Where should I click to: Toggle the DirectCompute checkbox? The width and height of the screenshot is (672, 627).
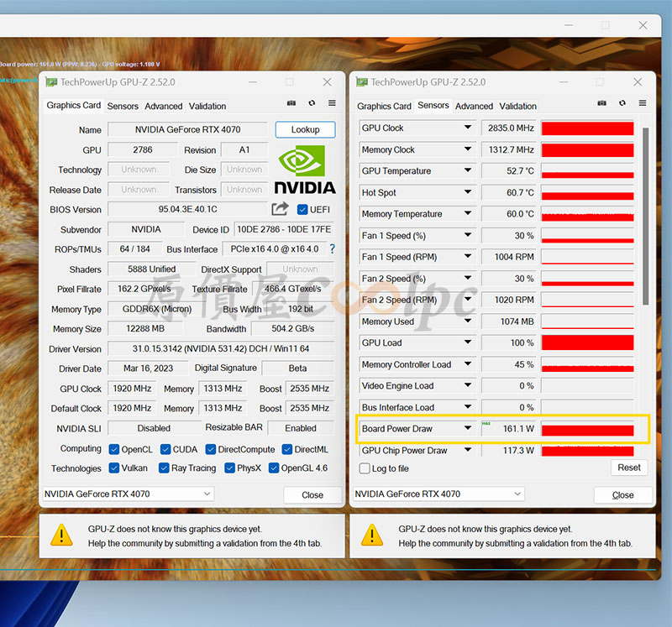pyautogui.click(x=211, y=449)
